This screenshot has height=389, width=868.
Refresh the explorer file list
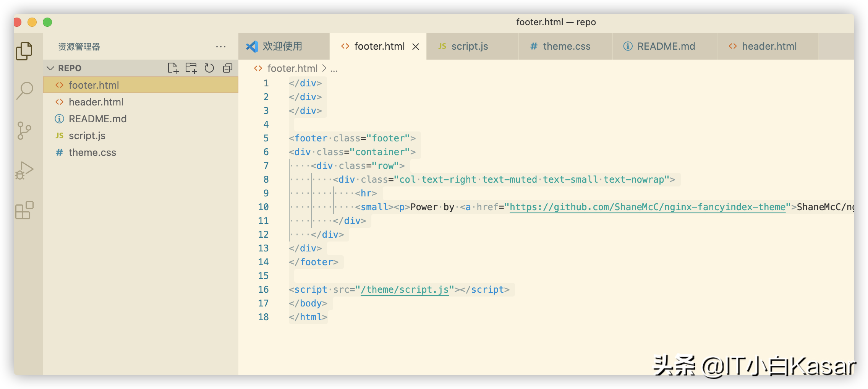(209, 68)
